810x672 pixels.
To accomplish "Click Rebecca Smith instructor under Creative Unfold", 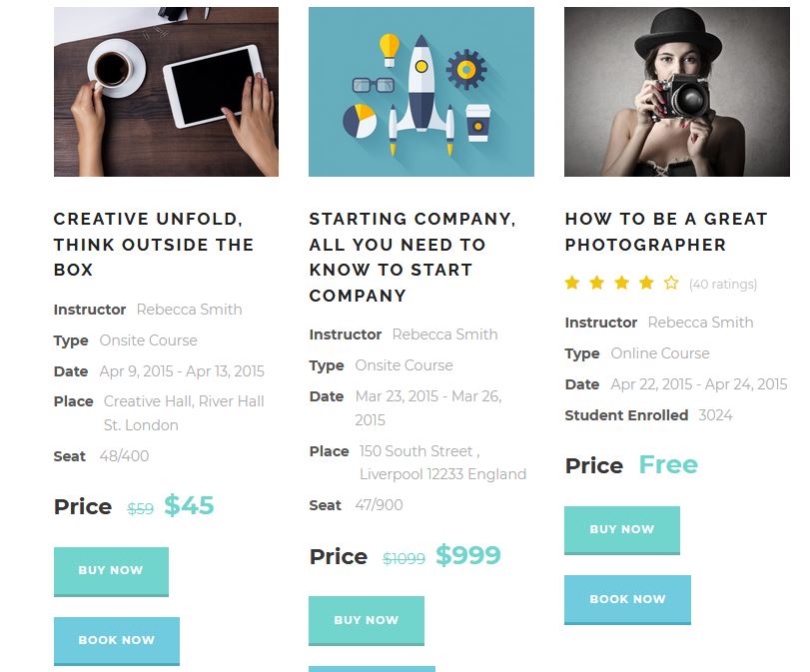I will [189, 310].
